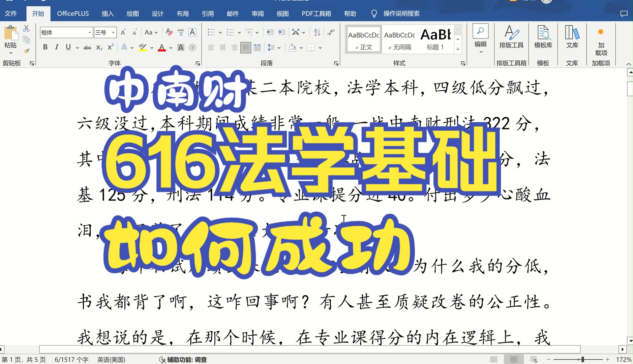The width and height of the screenshot is (633, 364).
Task: Apply yellow text highlight color
Action: (143, 48)
